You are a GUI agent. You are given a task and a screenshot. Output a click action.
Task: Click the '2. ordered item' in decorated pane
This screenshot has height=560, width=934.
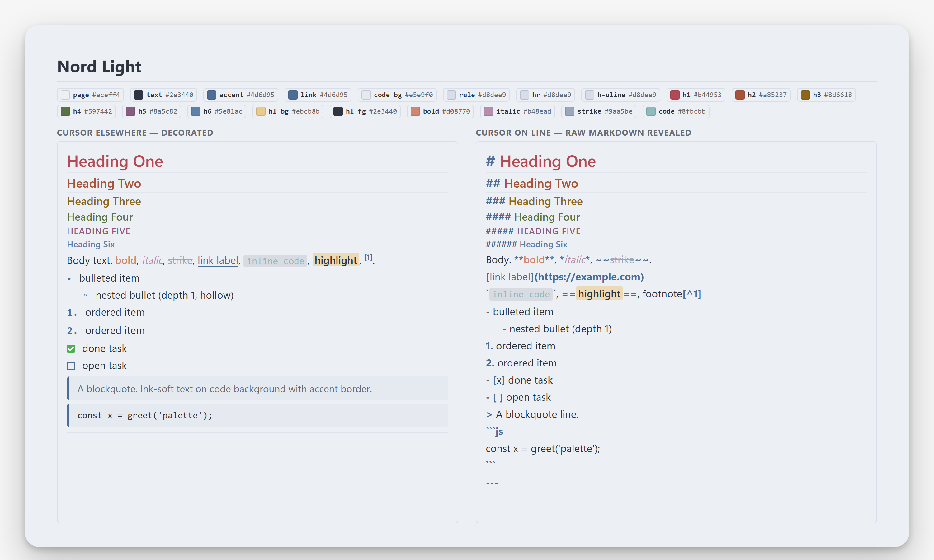(106, 331)
